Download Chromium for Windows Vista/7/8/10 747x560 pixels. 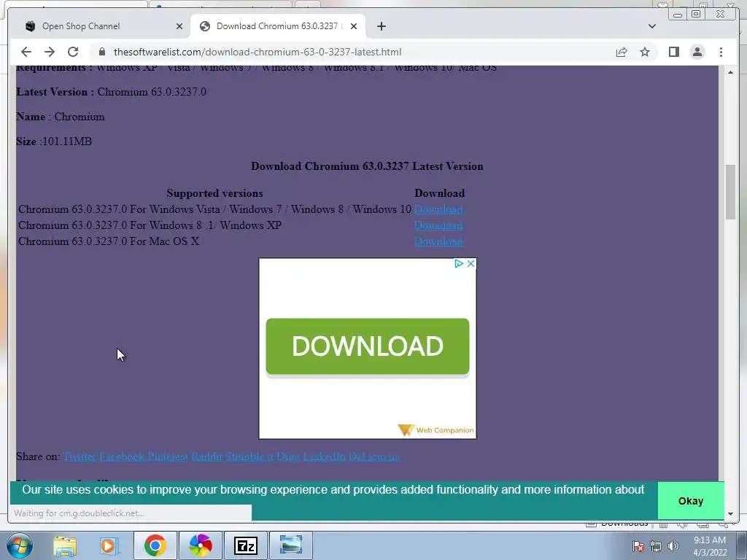pyautogui.click(x=438, y=209)
